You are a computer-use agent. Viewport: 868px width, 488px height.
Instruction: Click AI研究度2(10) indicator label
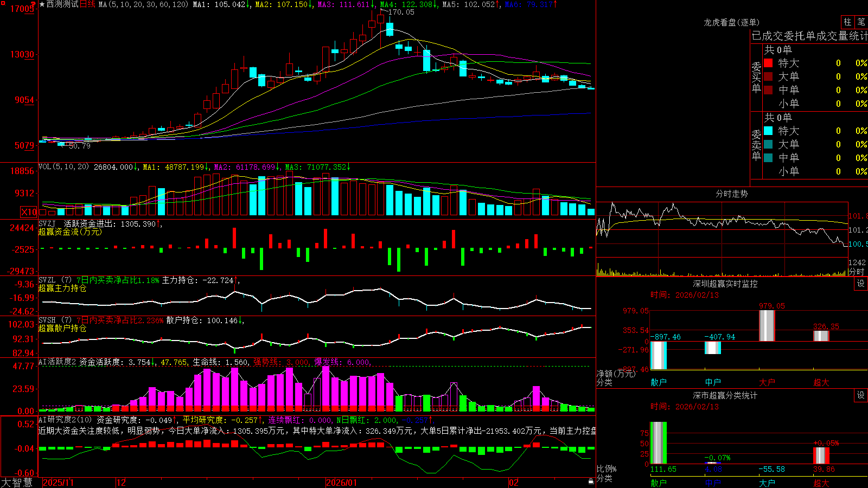(x=65, y=420)
